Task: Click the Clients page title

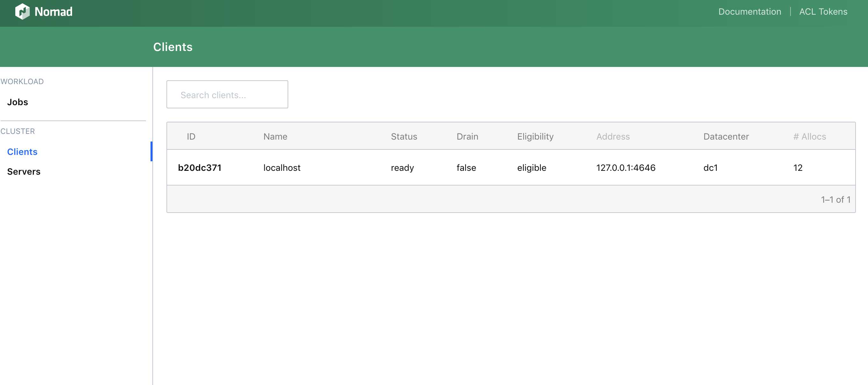Action: click(x=173, y=47)
